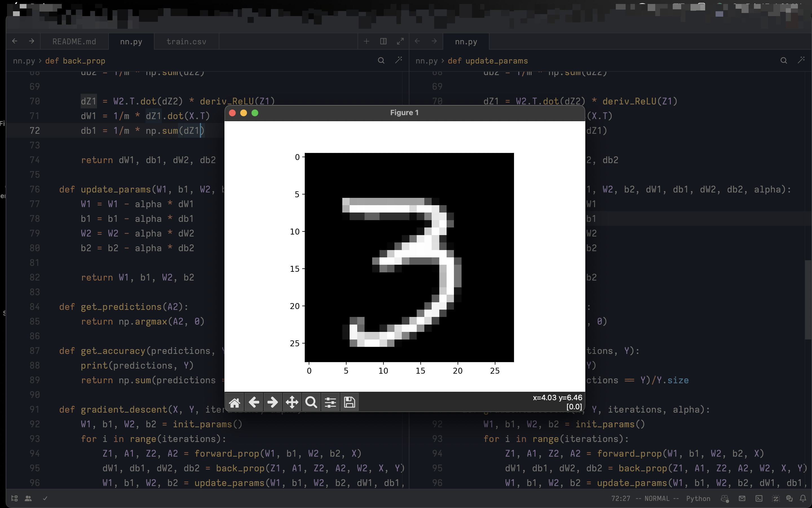Split the pane with the split icon
The width and height of the screenshot is (812, 508).
pyautogui.click(x=383, y=41)
